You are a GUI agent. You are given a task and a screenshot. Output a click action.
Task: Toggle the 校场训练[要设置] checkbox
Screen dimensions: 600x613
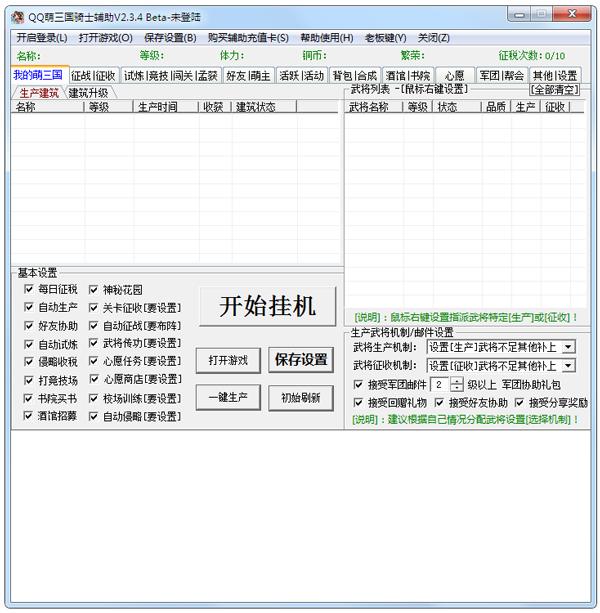pyautogui.click(x=93, y=398)
